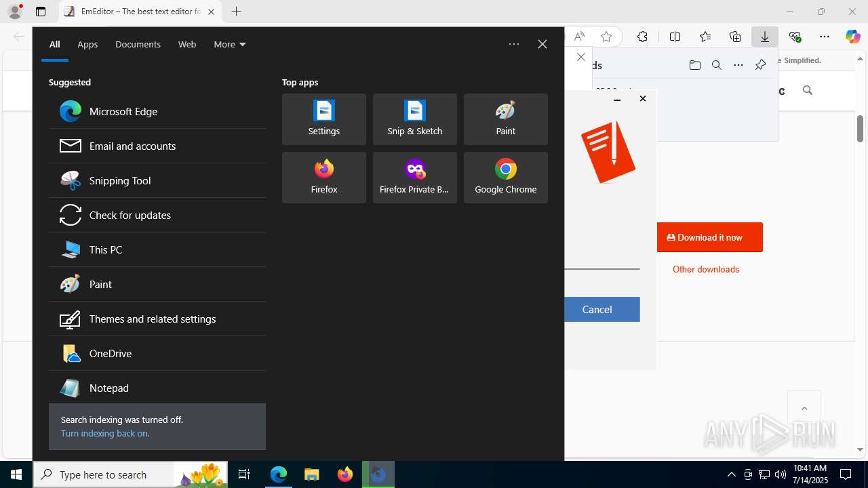Launch Snipping Tool from suggestions
868x488 pixels.
(157, 180)
